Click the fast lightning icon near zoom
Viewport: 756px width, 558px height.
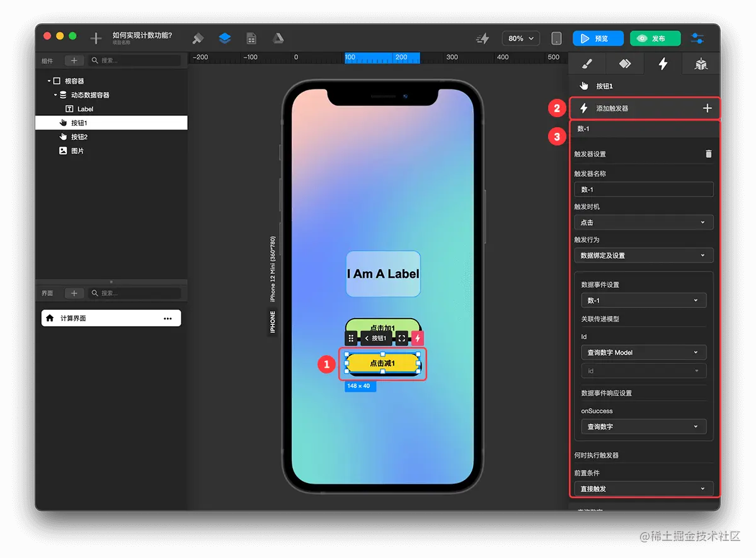[x=483, y=38]
